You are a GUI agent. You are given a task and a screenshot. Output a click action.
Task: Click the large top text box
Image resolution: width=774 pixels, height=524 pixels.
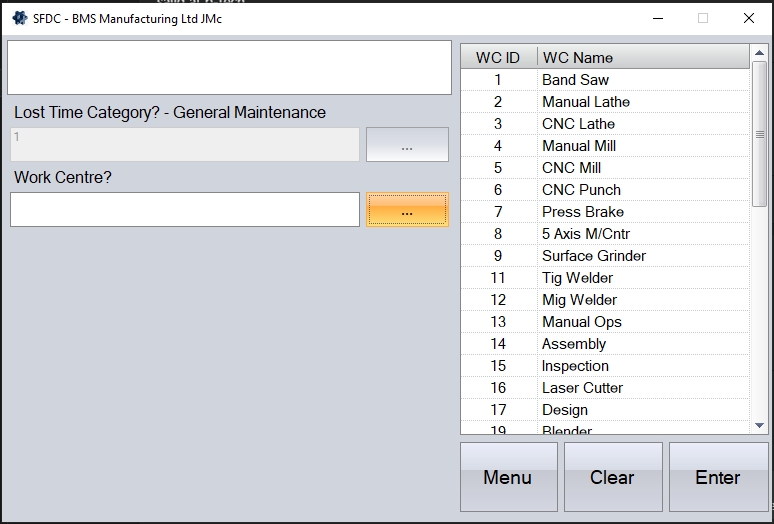[229, 68]
